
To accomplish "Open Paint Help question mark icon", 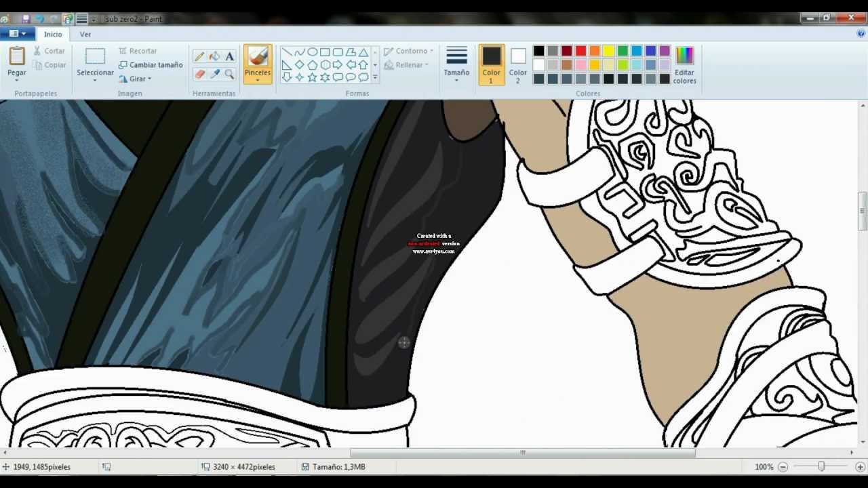I will (x=861, y=34).
